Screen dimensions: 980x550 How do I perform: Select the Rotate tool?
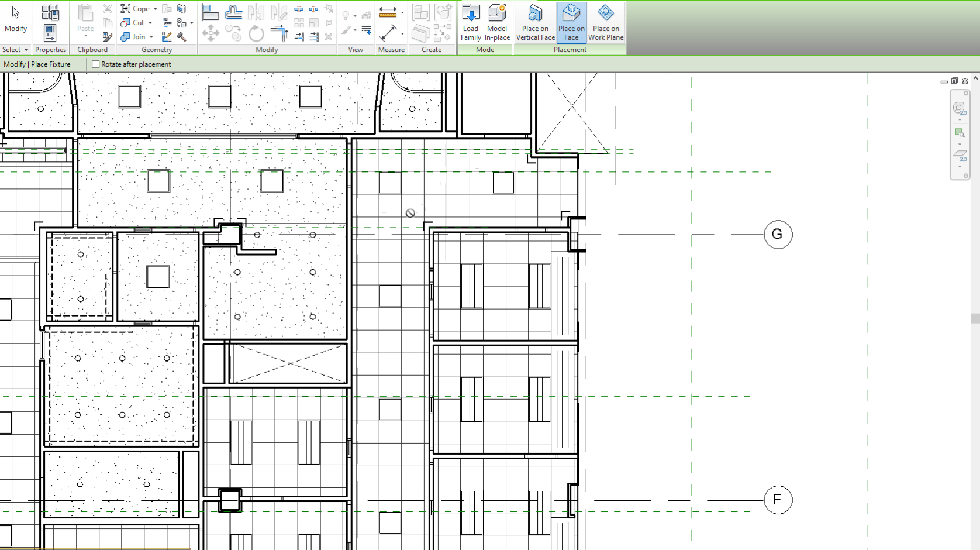256,34
